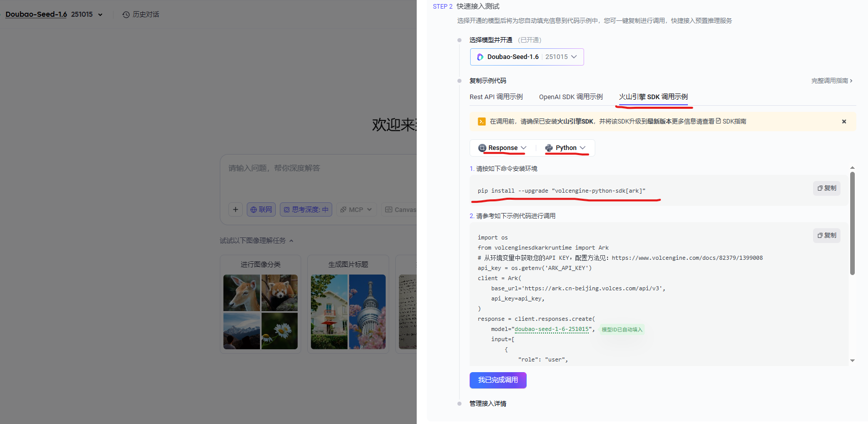The image size is (868, 424).
Task: Select the daisy flower image thumbnail
Action: pyautogui.click(x=279, y=330)
